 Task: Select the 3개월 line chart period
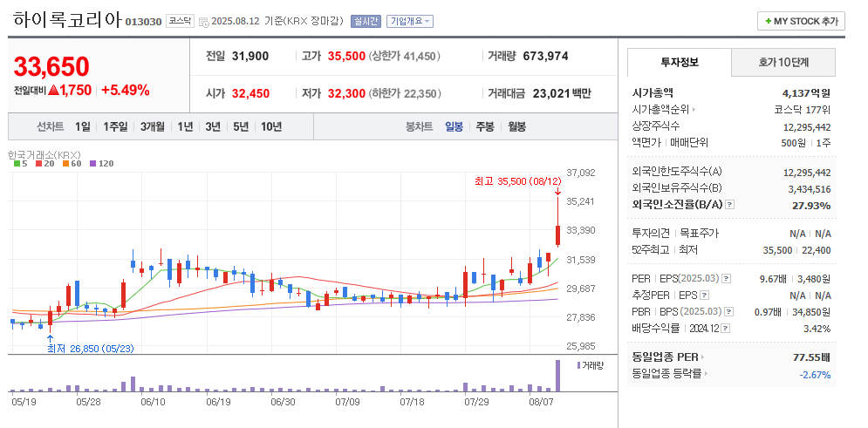[x=153, y=126]
